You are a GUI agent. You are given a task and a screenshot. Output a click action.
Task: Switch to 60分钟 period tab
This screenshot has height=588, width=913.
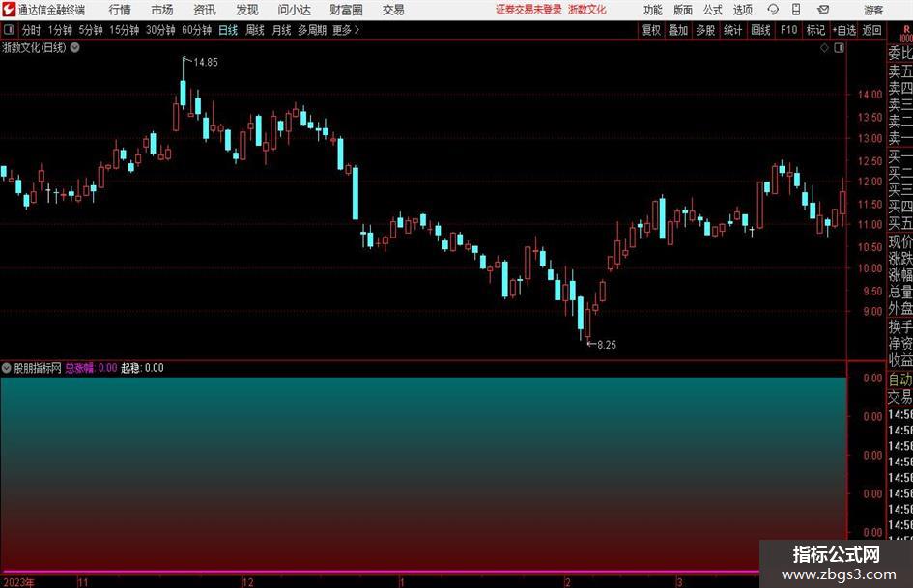196,30
